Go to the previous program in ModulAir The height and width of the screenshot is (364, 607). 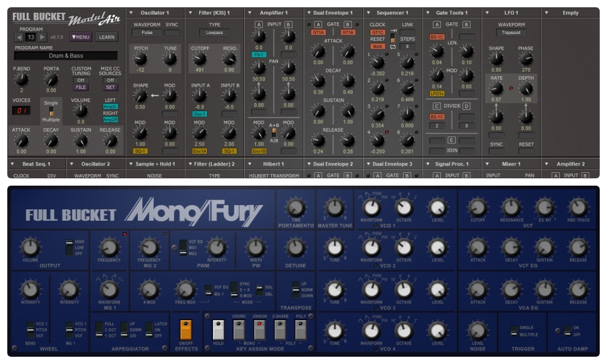click(x=19, y=37)
